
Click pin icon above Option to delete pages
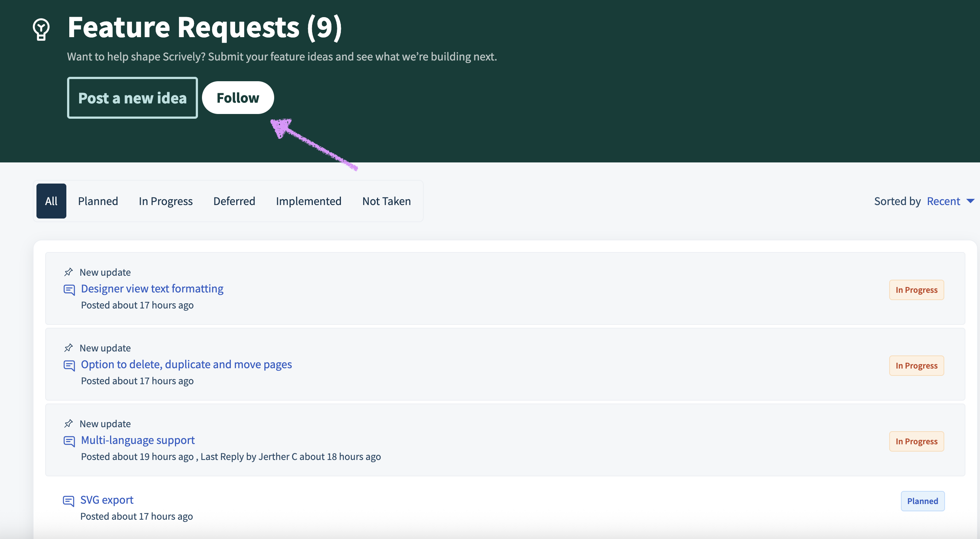tap(69, 347)
